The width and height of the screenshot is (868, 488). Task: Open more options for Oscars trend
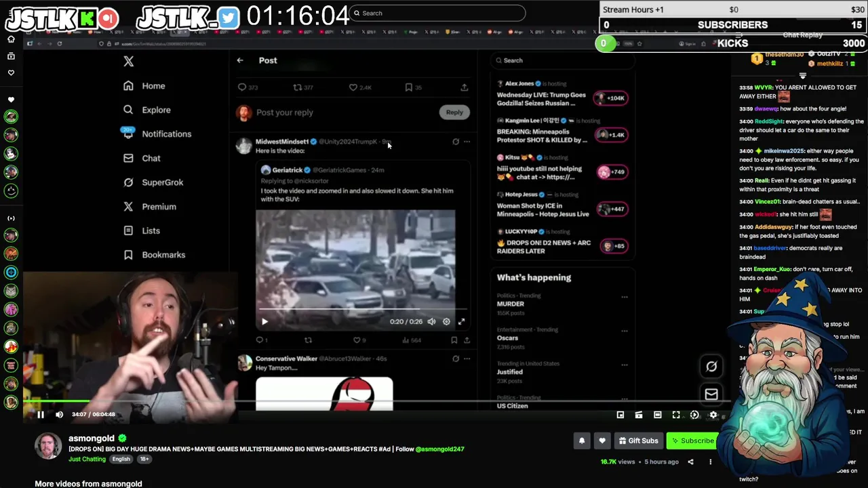point(625,331)
